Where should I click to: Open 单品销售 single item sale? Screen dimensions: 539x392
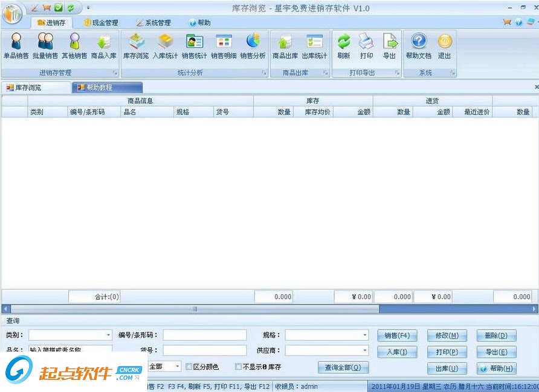[x=16, y=47]
